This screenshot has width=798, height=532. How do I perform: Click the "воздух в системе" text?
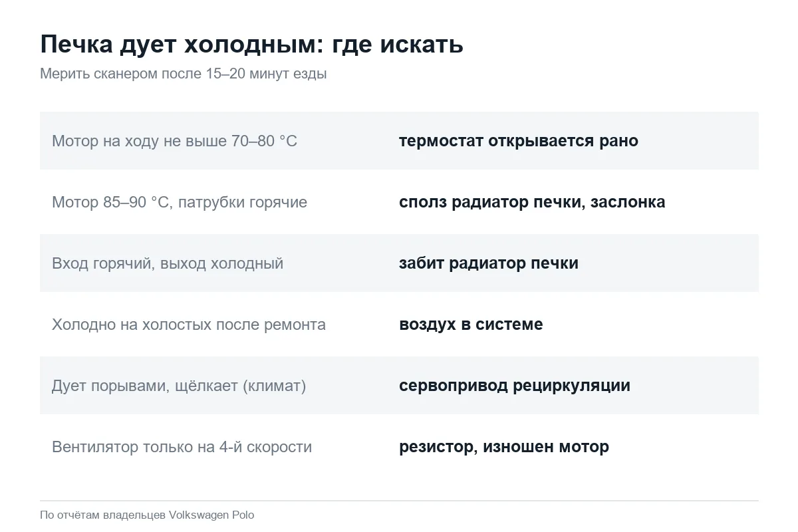point(471,325)
